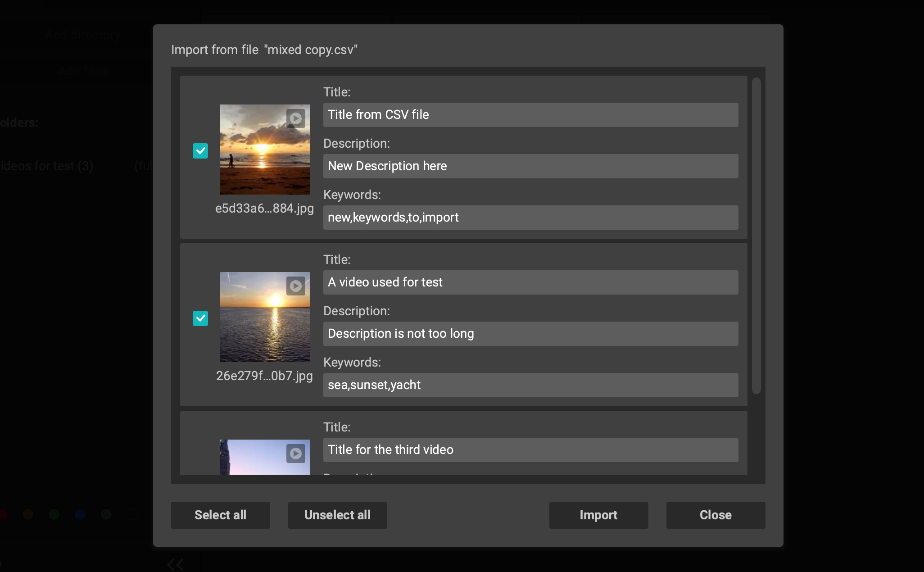The height and width of the screenshot is (572, 924).
Task: Edit the description 'New Description here'
Action: (530, 166)
